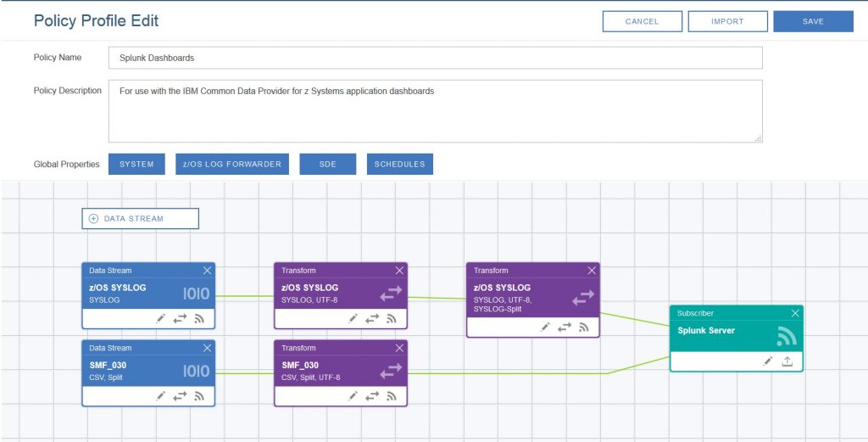This screenshot has width=868, height=442.
Task: Click large arrows icon in SMF_030 transform
Action: (x=391, y=372)
